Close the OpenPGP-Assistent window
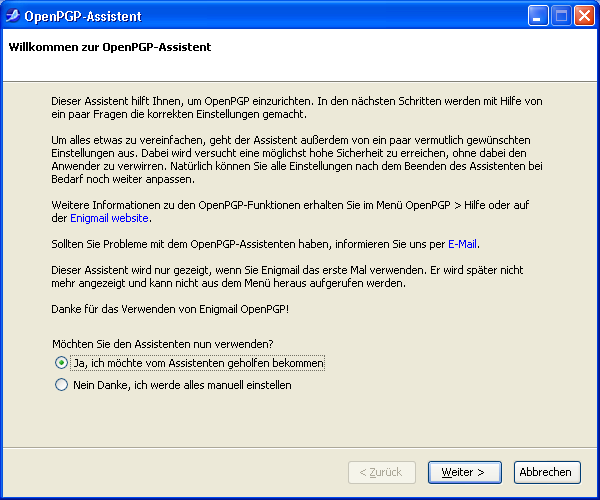 pyautogui.click(x=584, y=16)
